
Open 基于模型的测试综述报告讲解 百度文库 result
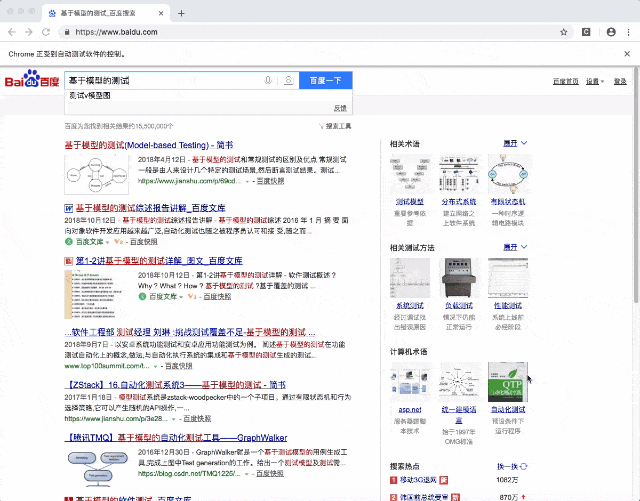point(151,208)
